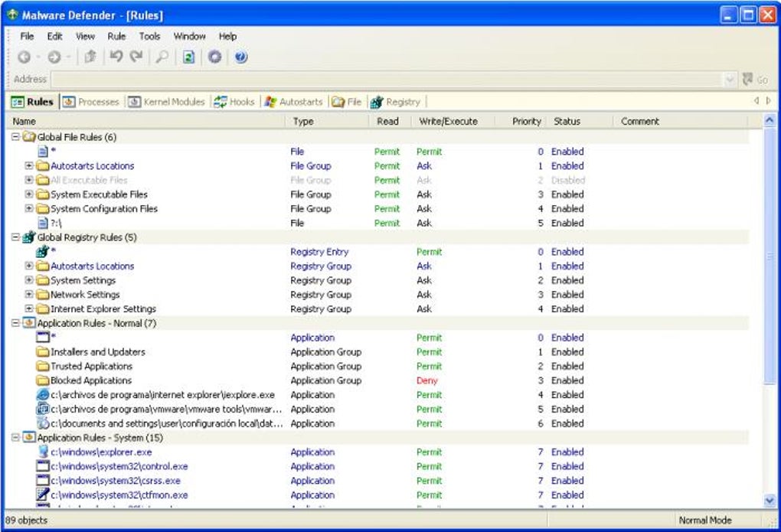Screen dimensions: 781x532
Task: Expand the System Configuration Files group
Action: (x=29, y=209)
